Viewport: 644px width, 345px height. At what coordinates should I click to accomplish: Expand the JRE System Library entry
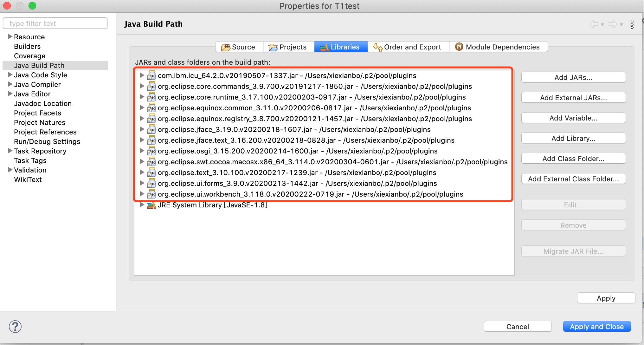142,205
